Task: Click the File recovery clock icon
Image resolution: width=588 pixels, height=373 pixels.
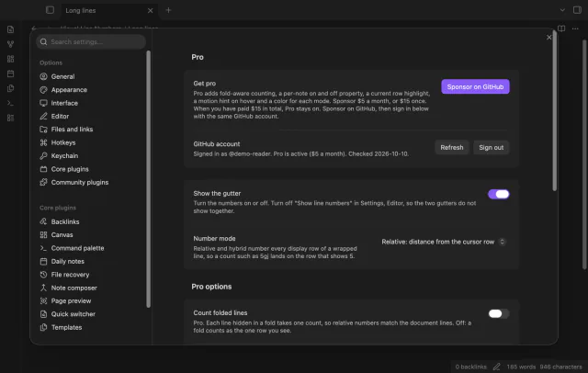Action: pos(43,275)
